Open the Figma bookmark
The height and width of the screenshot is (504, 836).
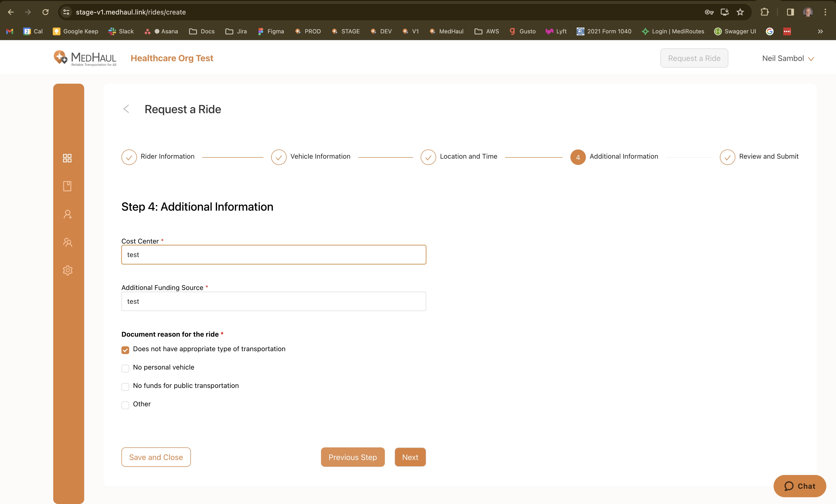point(271,31)
